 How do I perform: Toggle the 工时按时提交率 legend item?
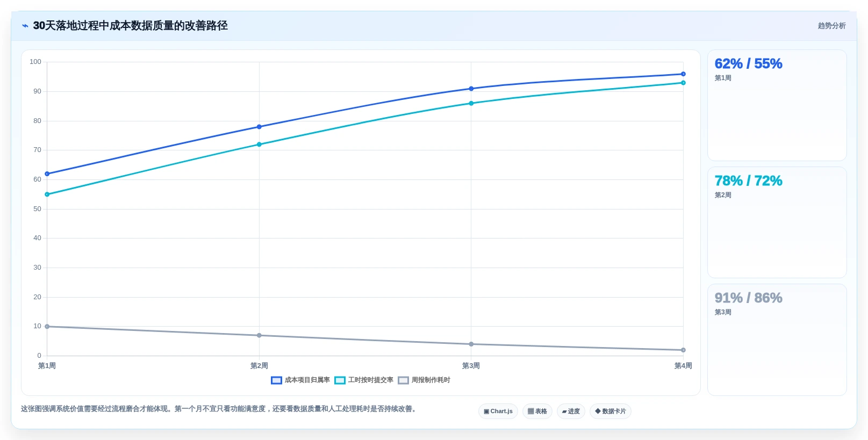point(364,380)
